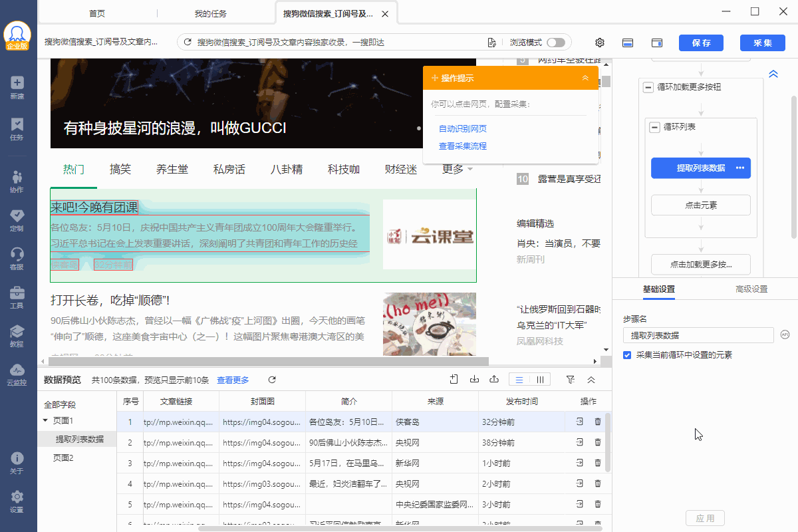Open the options menu on 提取列表数据
Image resolution: width=798 pixels, height=532 pixels.
740,168
